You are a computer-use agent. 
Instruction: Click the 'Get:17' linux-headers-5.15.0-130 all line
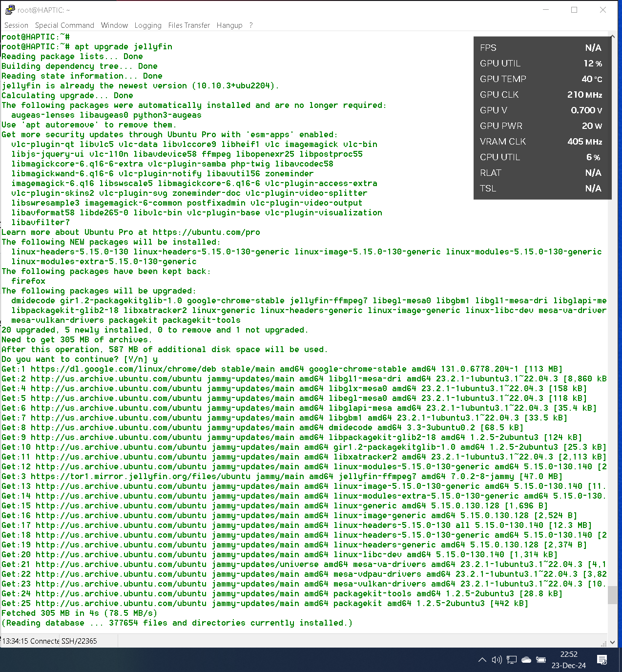click(297, 525)
